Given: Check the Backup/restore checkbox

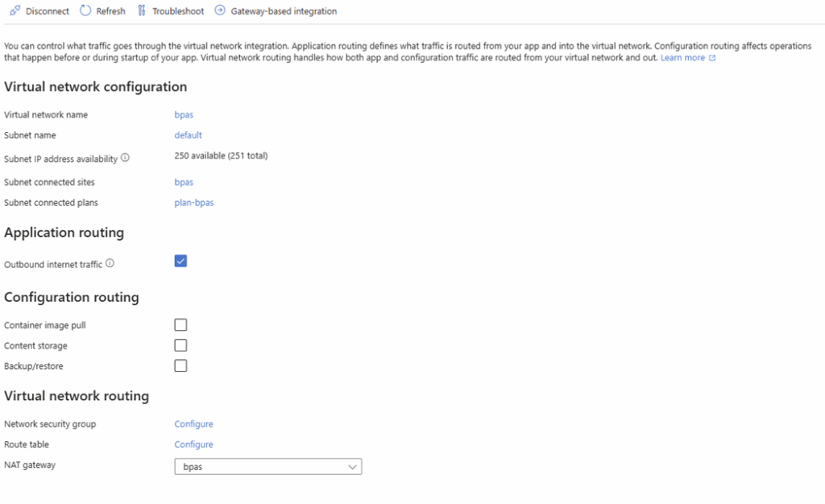Looking at the screenshot, I should pyautogui.click(x=180, y=366).
